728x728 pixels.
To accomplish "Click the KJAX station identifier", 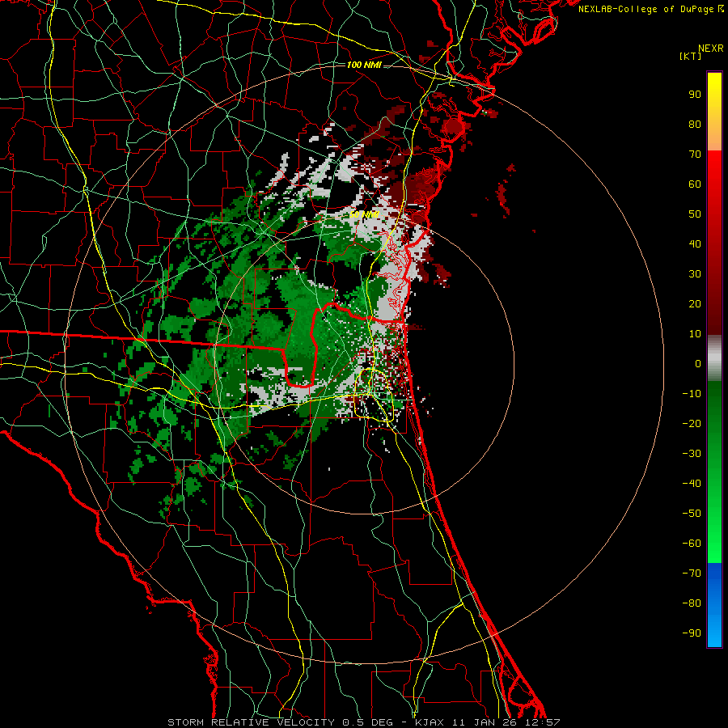I will click(429, 722).
